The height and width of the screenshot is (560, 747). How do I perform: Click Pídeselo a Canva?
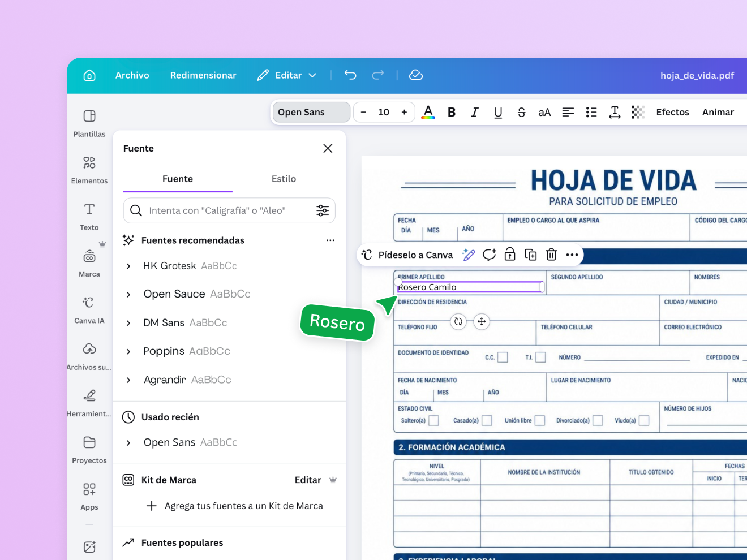click(x=408, y=255)
